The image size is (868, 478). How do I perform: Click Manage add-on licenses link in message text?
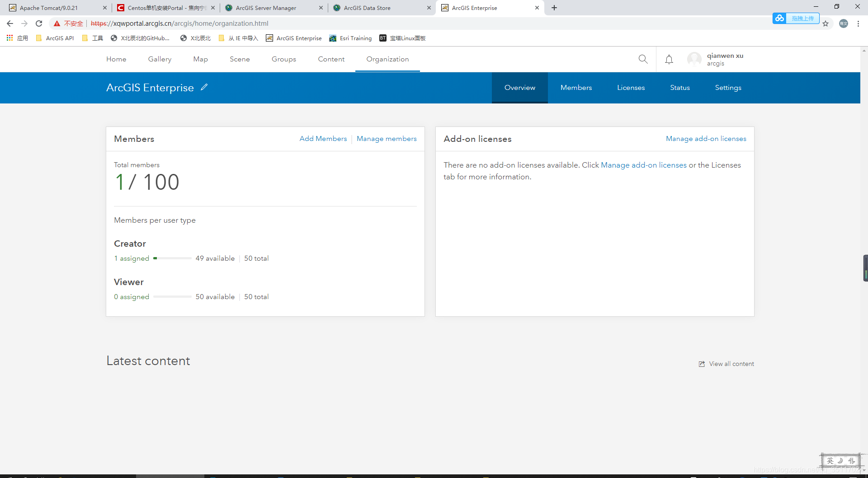[x=644, y=165]
